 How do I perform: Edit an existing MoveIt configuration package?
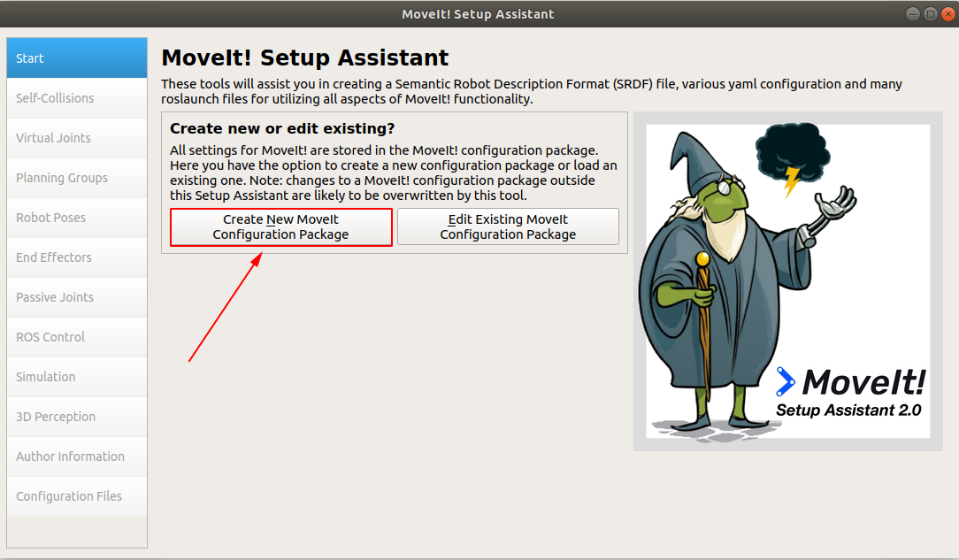(508, 227)
